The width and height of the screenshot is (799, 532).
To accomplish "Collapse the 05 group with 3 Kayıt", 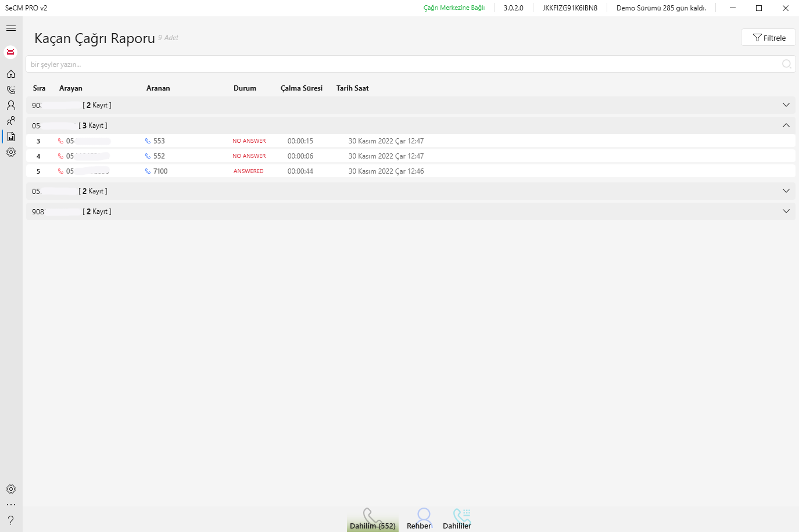I will tap(786, 125).
